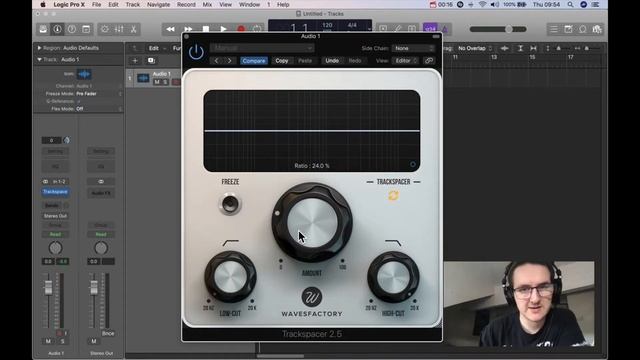This screenshot has height=360, width=640.
Task: Click the duplicate track button
Action: (151, 61)
